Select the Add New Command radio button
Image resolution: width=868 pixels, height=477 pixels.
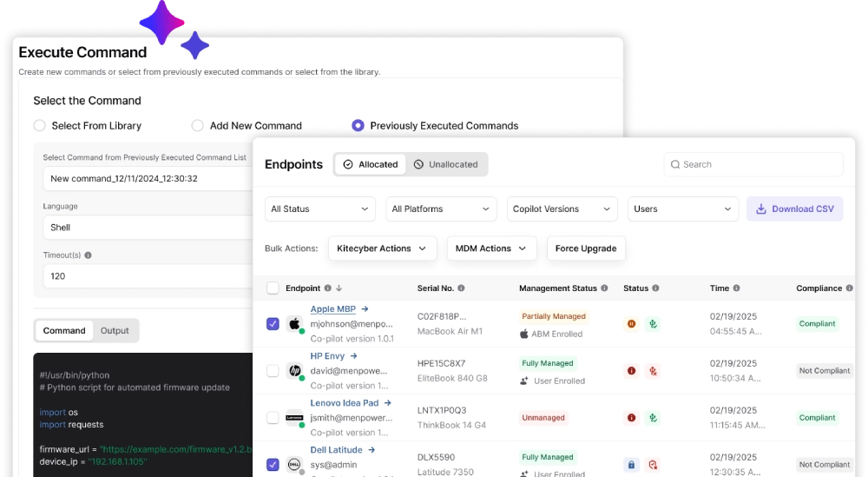(x=198, y=126)
